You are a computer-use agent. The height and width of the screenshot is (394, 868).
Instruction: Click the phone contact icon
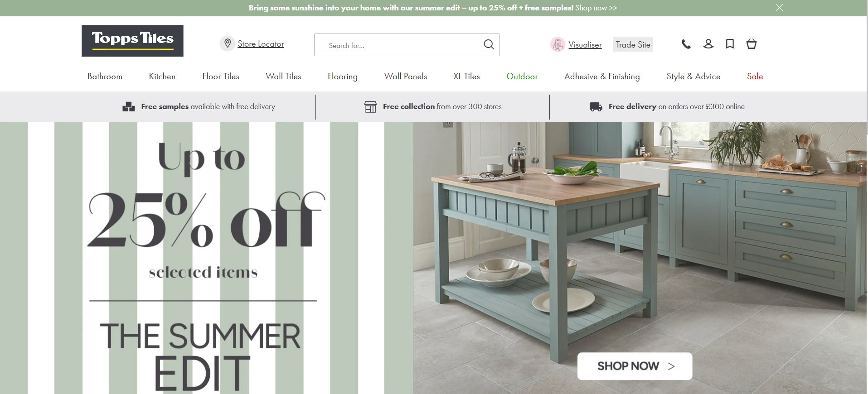point(686,44)
